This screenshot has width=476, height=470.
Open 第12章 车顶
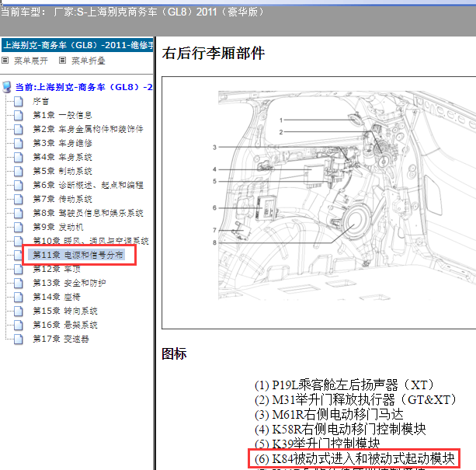tap(57, 269)
